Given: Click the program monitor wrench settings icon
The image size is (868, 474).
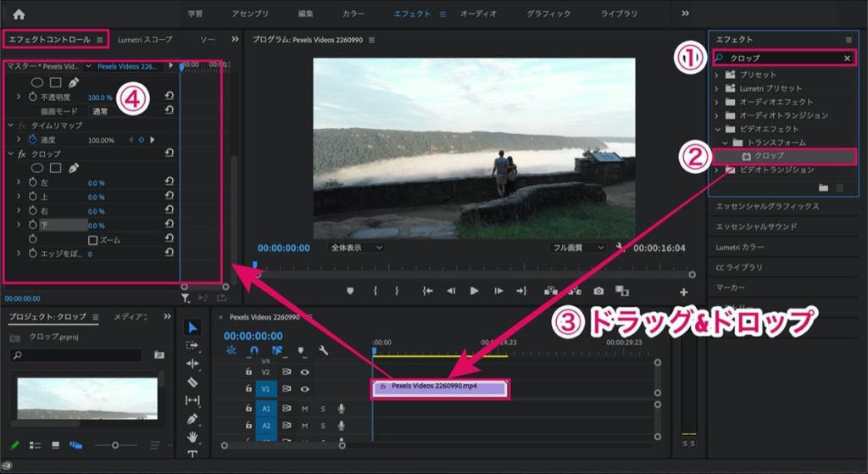Looking at the screenshot, I should pyautogui.click(x=620, y=248).
